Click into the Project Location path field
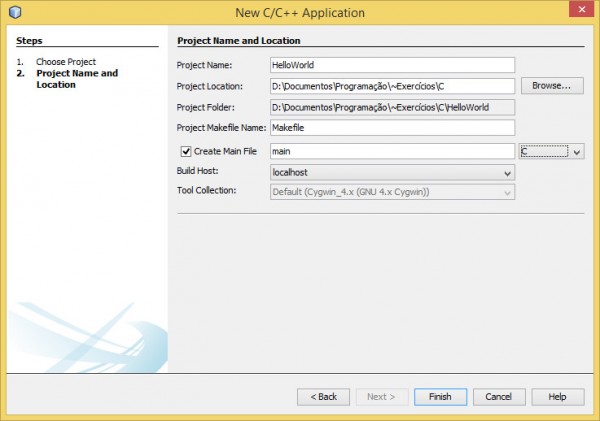 pos(392,86)
